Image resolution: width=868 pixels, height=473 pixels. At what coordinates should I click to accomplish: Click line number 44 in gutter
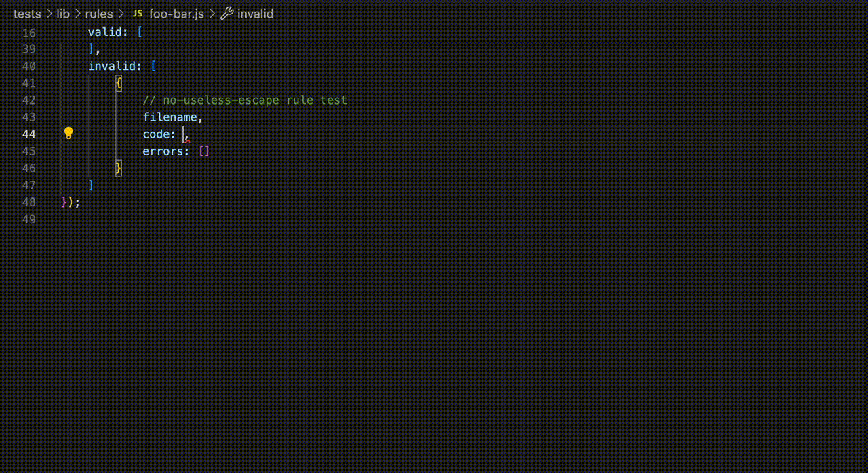[x=29, y=134]
